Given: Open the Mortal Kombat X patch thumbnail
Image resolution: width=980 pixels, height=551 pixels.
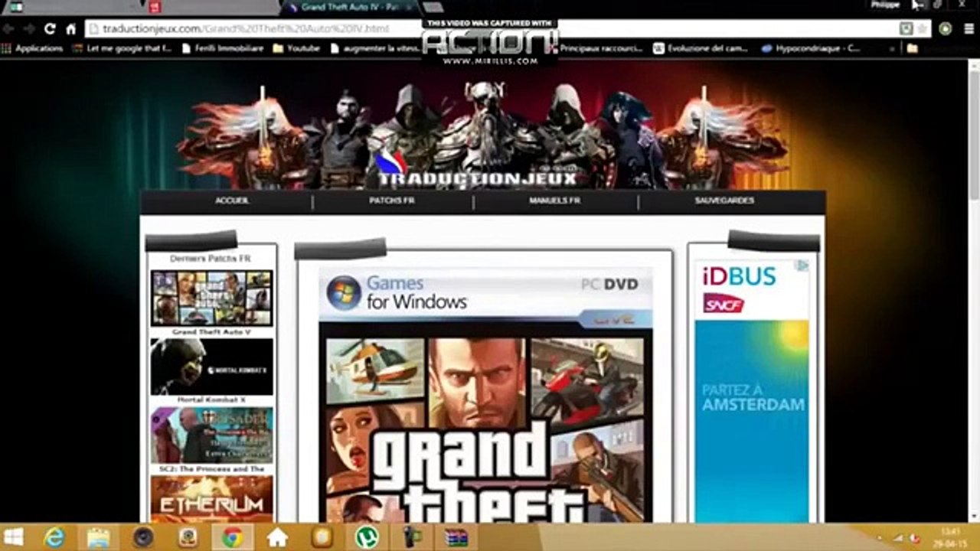Looking at the screenshot, I should (x=211, y=367).
